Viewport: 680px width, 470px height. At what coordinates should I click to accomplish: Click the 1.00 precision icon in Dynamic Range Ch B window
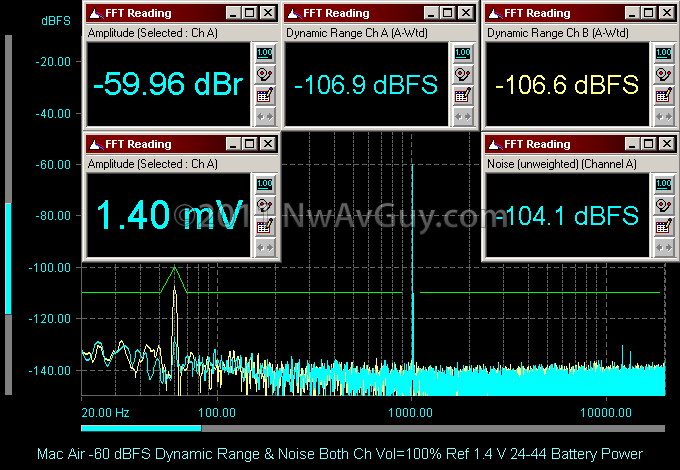[x=664, y=53]
